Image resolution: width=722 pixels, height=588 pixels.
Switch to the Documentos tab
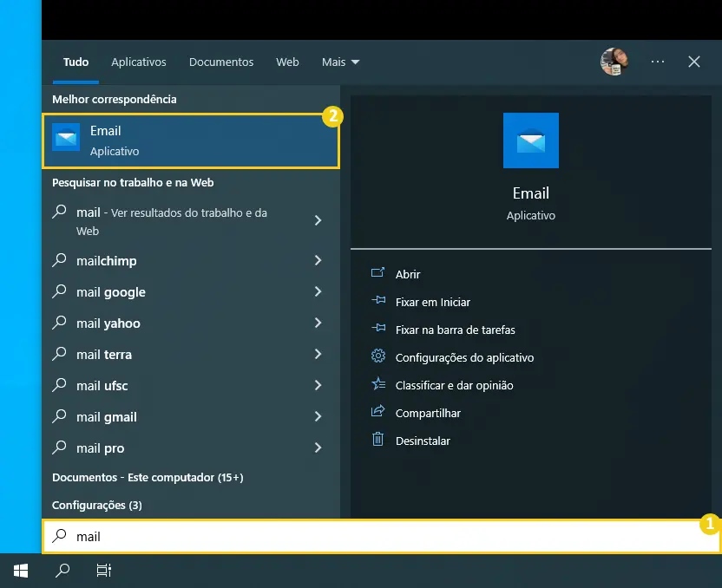[221, 62]
